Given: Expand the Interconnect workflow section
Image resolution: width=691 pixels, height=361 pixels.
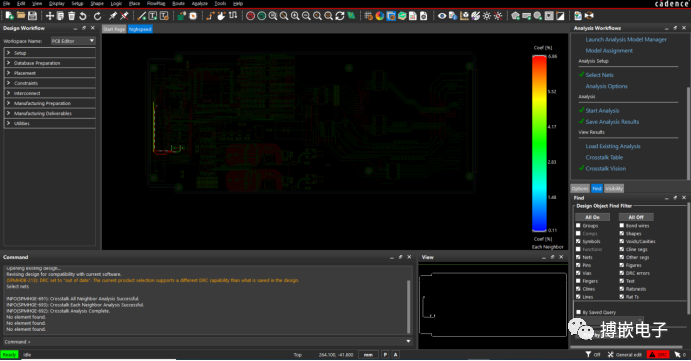Looking at the screenshot, I should 50,93.
